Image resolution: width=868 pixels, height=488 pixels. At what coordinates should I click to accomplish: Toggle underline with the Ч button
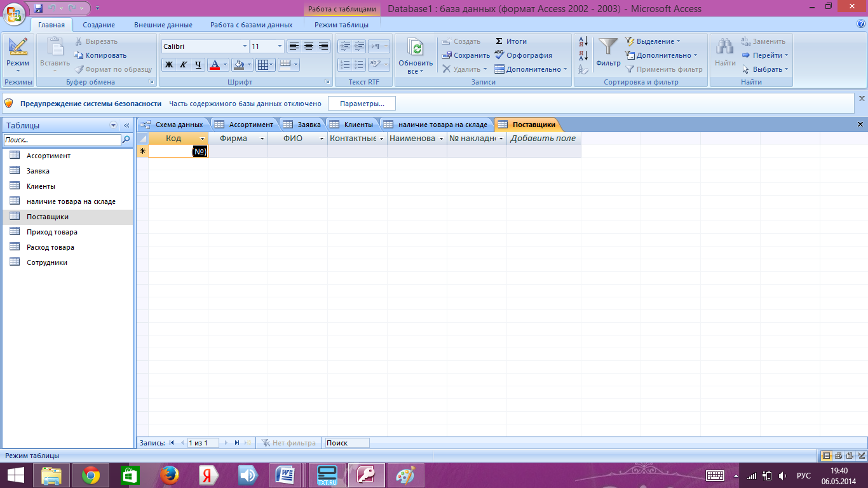tap(198, 65)
